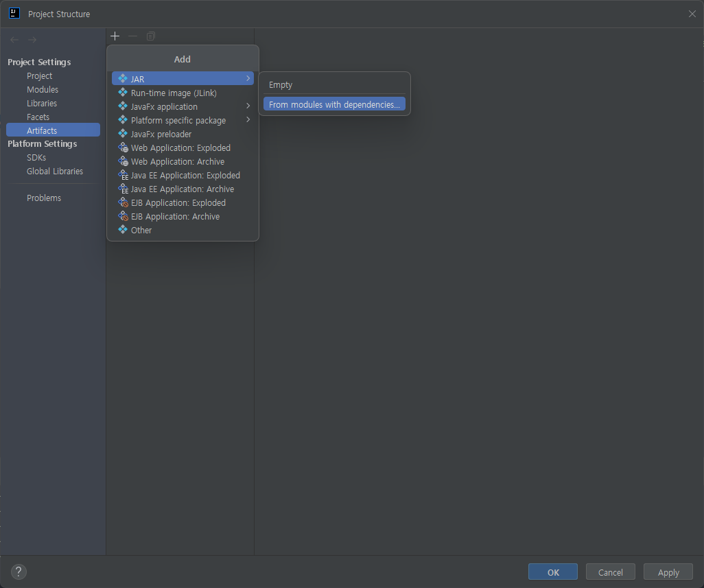Viewport: 704px width, 588px height.
Task: Choose Other from the Add menu
Action: click(x=183, y=230)
